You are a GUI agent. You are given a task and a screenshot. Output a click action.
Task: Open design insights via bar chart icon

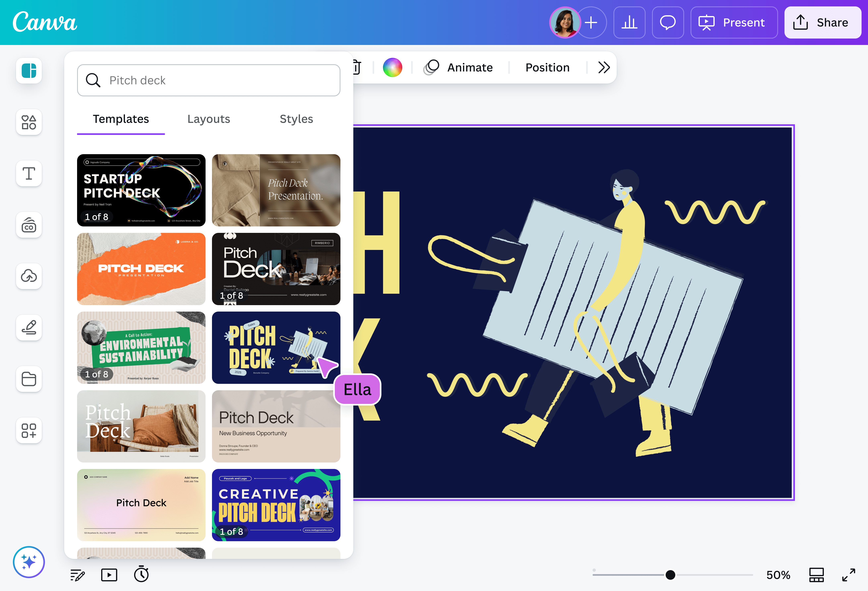tap(629, 22)
